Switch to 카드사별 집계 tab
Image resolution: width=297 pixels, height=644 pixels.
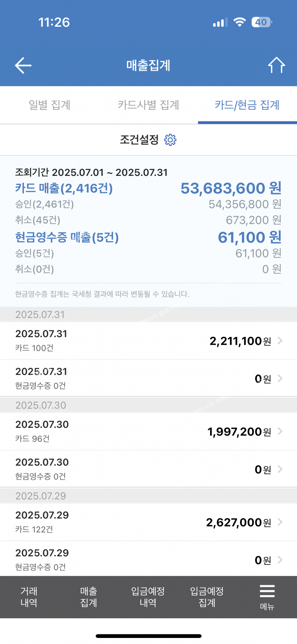(x=148, y=105)
